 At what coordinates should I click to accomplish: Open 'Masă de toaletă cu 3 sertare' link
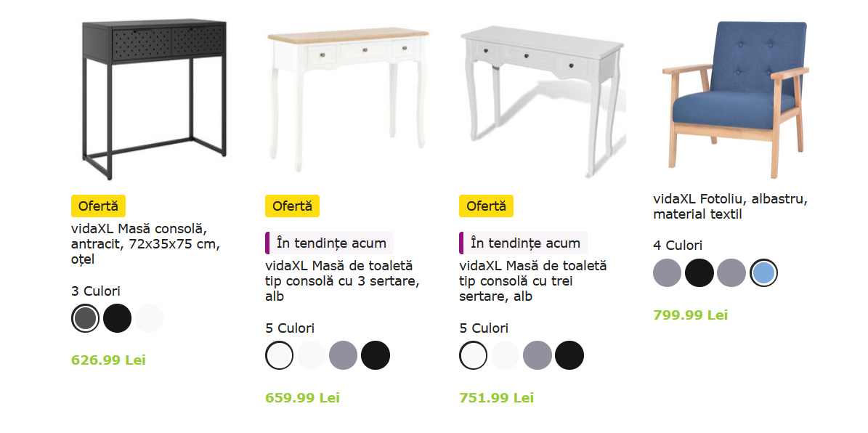pos(342,281)
